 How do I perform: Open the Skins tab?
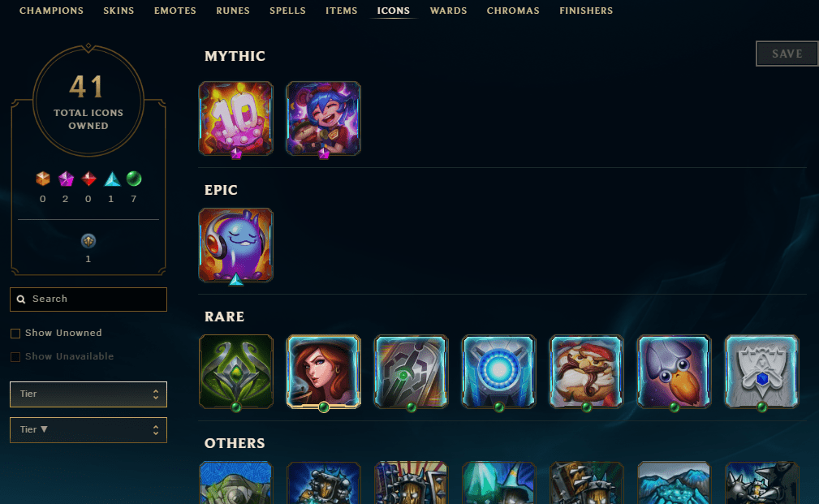(119, 11)
